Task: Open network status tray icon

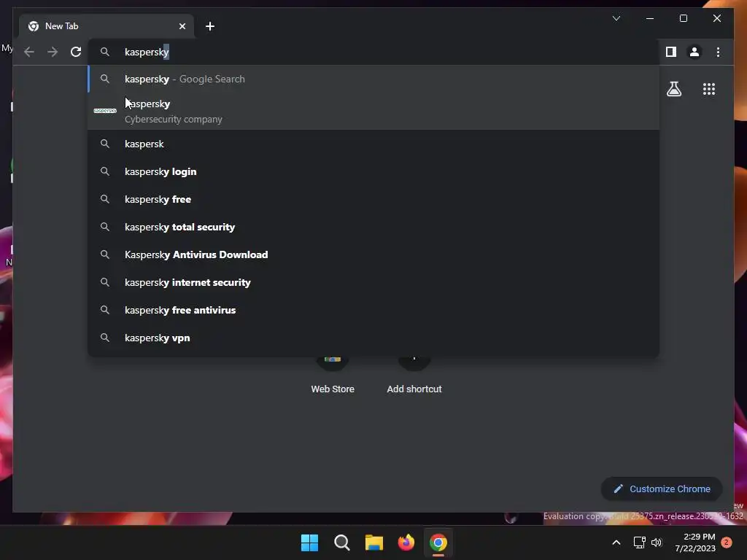Action: 639,542
